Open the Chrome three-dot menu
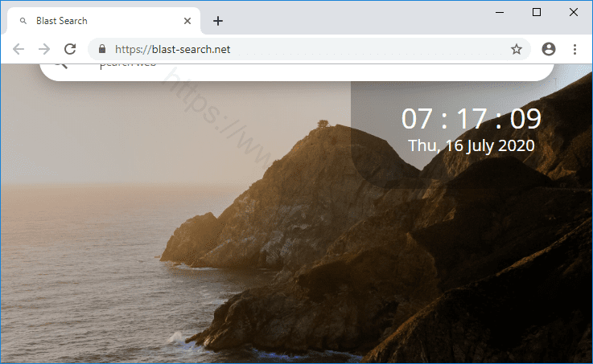Screen dimensions: 593x364 (574, 49)
